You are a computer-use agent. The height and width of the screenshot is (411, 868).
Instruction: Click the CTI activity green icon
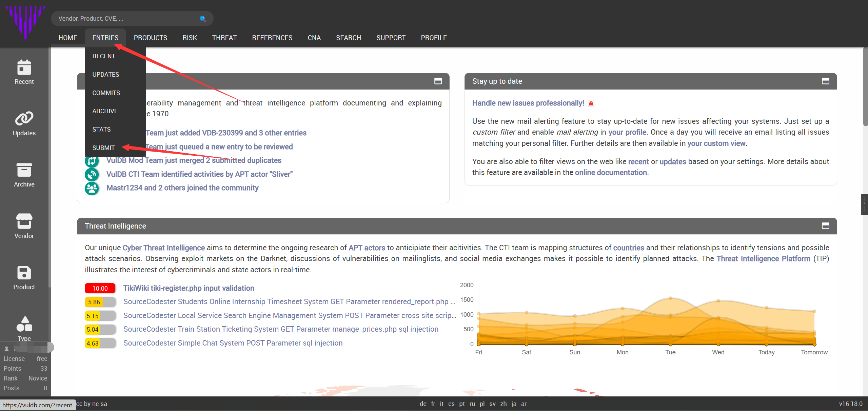click(x=92, y=174)
